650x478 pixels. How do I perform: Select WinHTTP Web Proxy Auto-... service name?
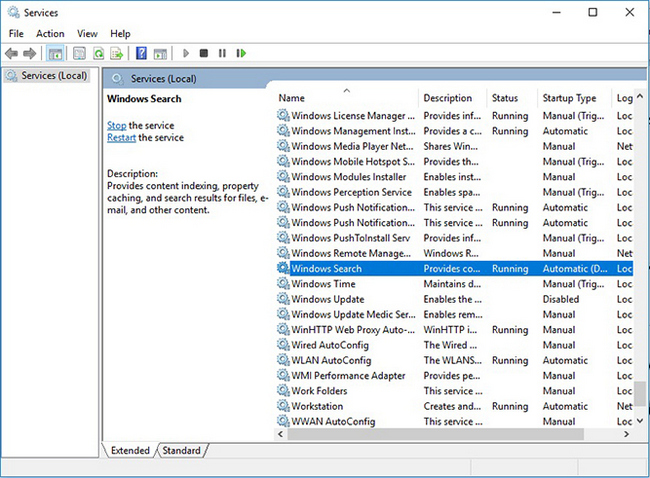(x=353, y=330)
